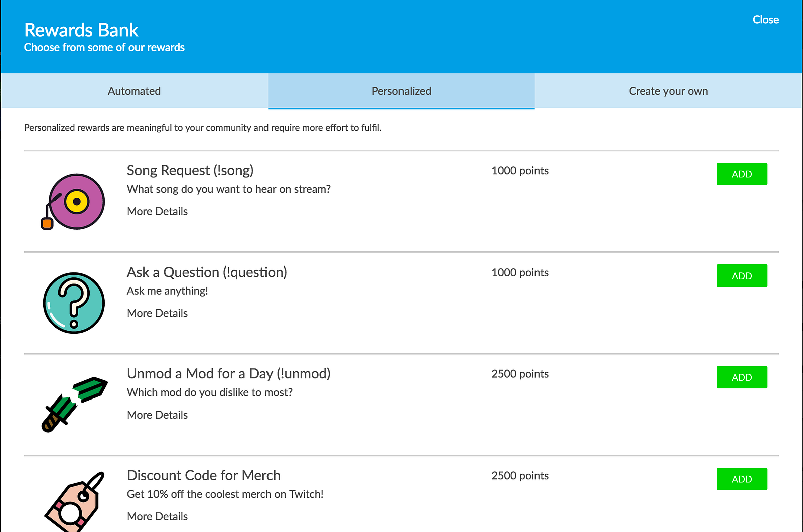Expand More Details for Song Request
Viewport: 803px width, 532px height.
pos(157,211)
